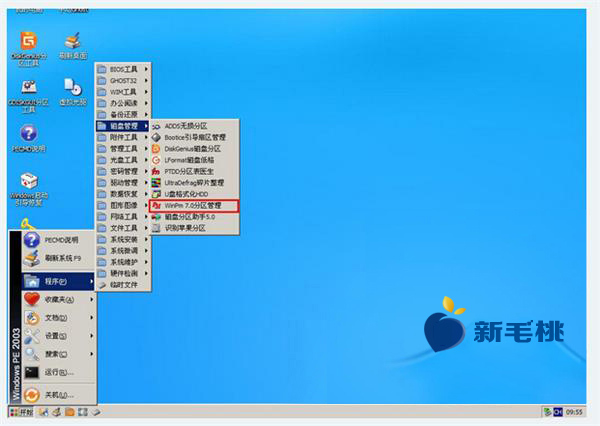Launch LFormat磁盘低格 entry
This screenshot has height=426, width=600.
pyautogui.click(x=195, y=160)
